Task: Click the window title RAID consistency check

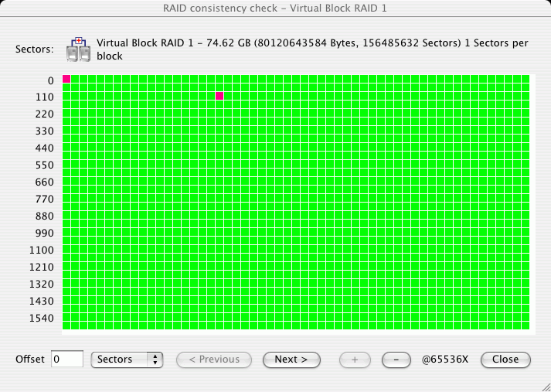Action: click(275, 8)
